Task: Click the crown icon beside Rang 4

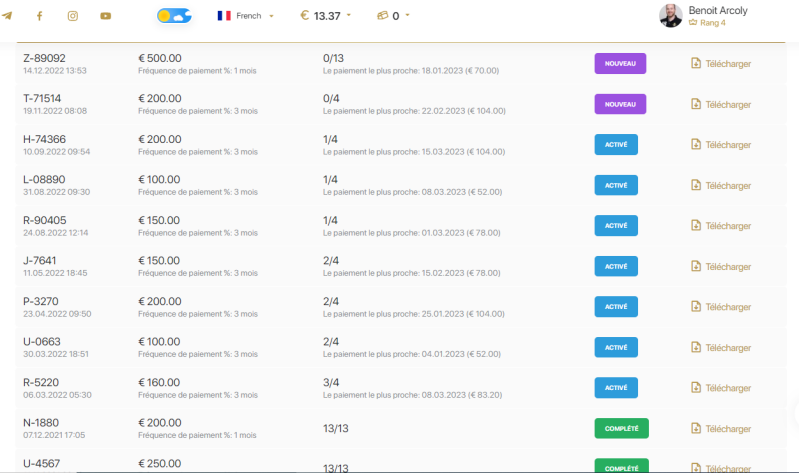Action: pyautogui.click(x=693, y=22)
